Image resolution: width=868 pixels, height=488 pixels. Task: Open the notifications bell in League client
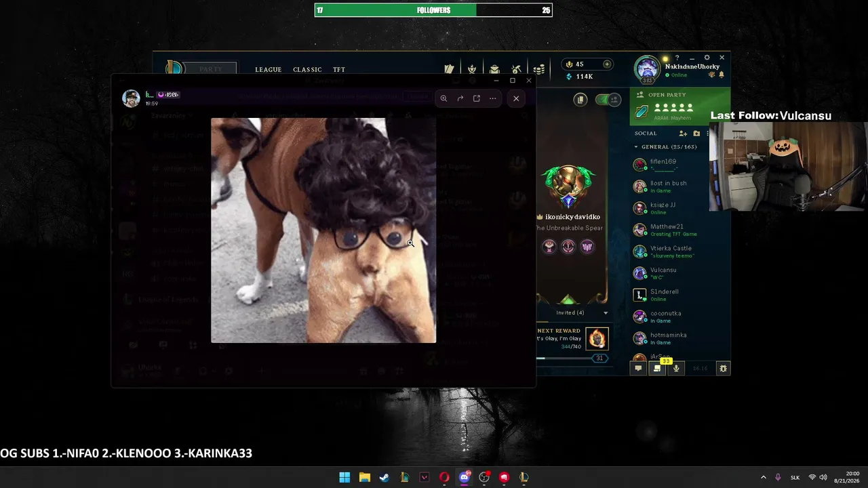(722, 75)
